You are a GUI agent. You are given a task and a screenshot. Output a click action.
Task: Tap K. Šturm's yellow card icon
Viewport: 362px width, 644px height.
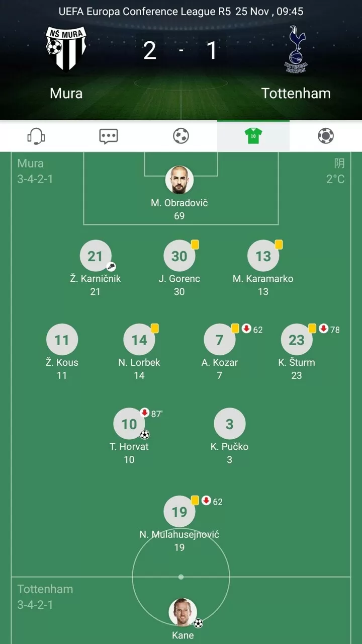coord(312,329)
